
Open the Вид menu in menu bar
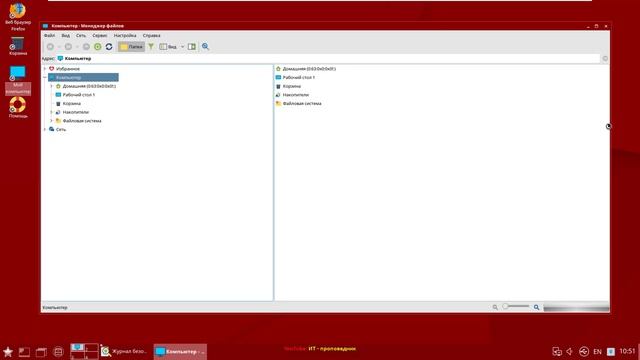[65, 36]
